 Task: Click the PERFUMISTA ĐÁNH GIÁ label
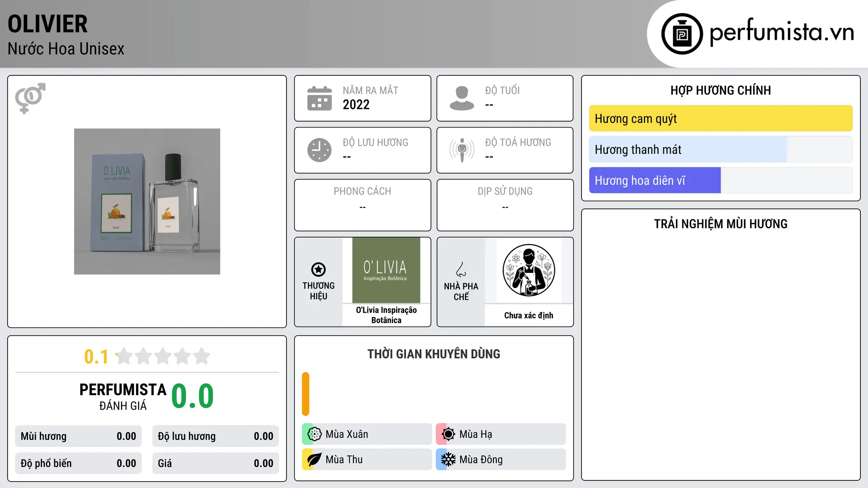click(123, 396)
